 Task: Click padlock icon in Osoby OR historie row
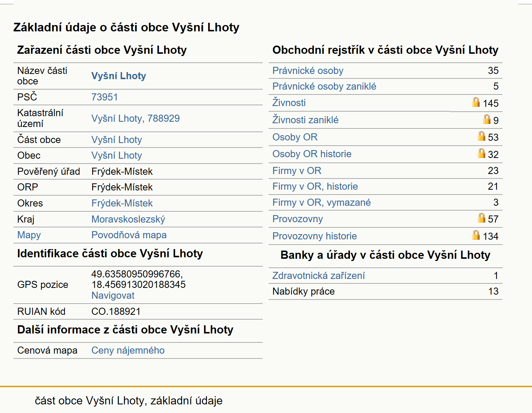(482, 153)
